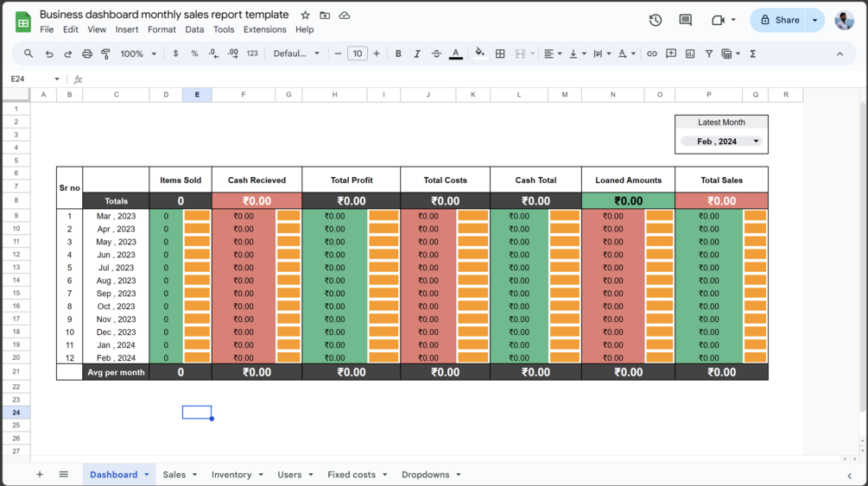Open the Extensions menu

[x=264, y=29]
